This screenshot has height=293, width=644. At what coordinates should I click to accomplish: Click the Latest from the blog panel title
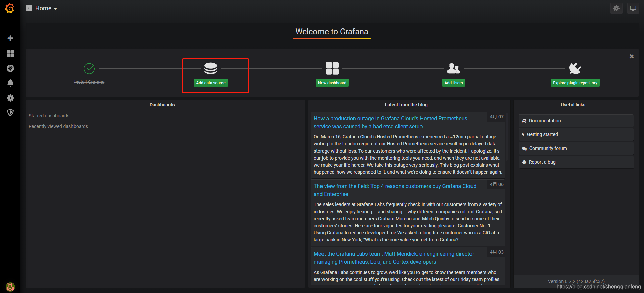[406, 105]
